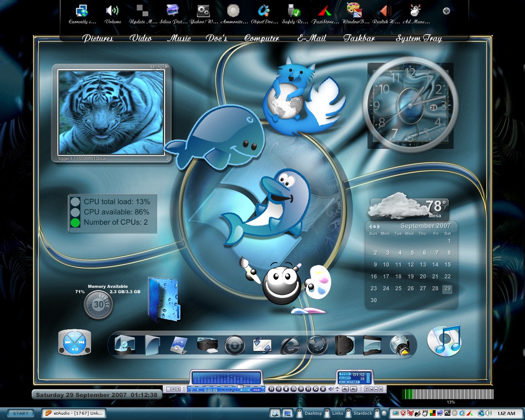Open etAudio task on the taskbar
Viewport: 525px width, 420px height.
pos(74,413)
